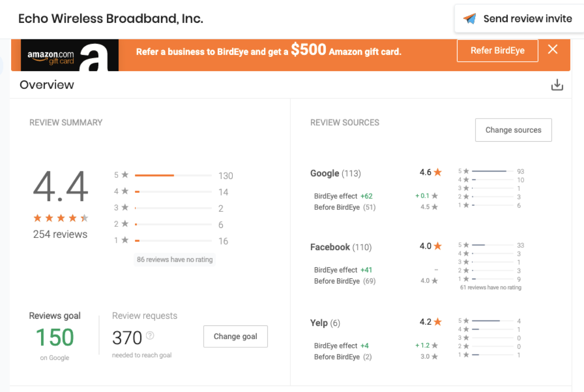Click the Refer BirdEye button

pos(497,50)
